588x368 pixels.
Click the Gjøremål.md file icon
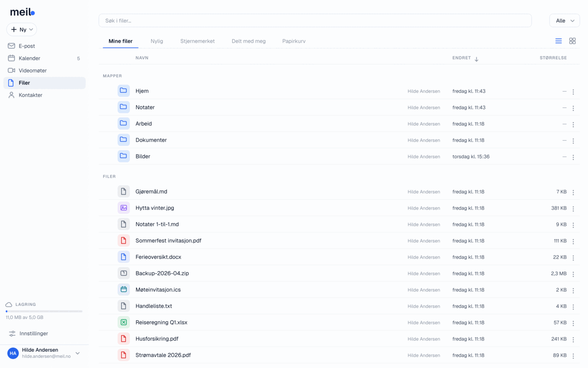(x=124, y=191)
